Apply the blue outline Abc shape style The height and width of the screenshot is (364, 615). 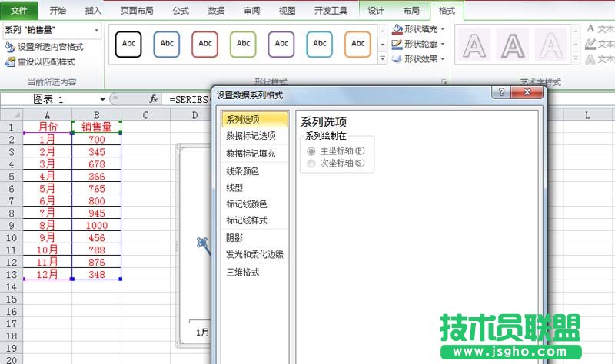click(167, 45)
